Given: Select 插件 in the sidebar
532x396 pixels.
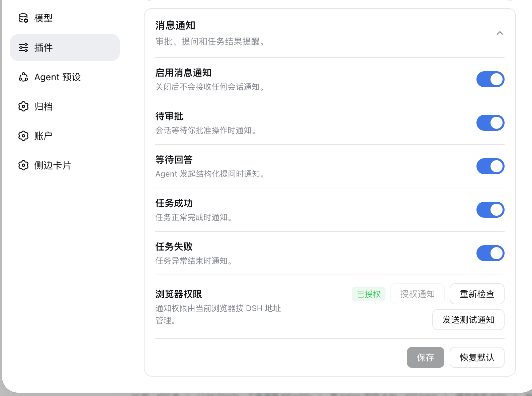Looking at the screenshot, I should point(65,47).
